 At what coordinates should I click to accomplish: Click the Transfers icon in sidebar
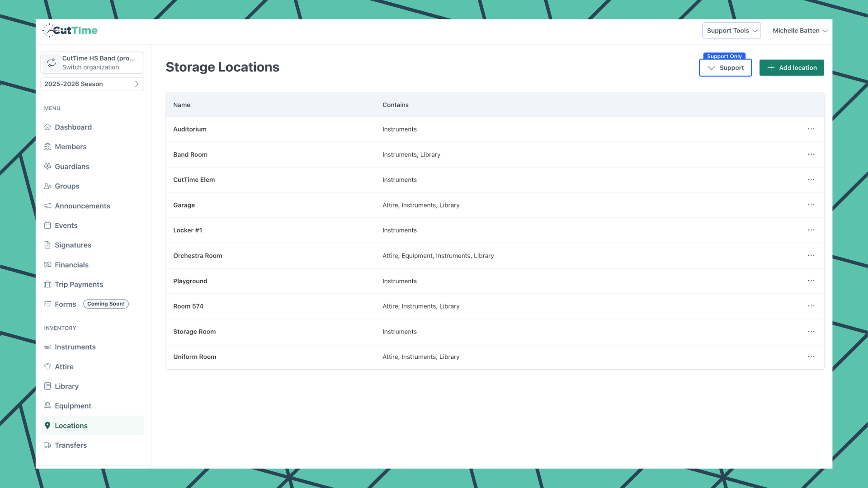click(x=47, y=445)
